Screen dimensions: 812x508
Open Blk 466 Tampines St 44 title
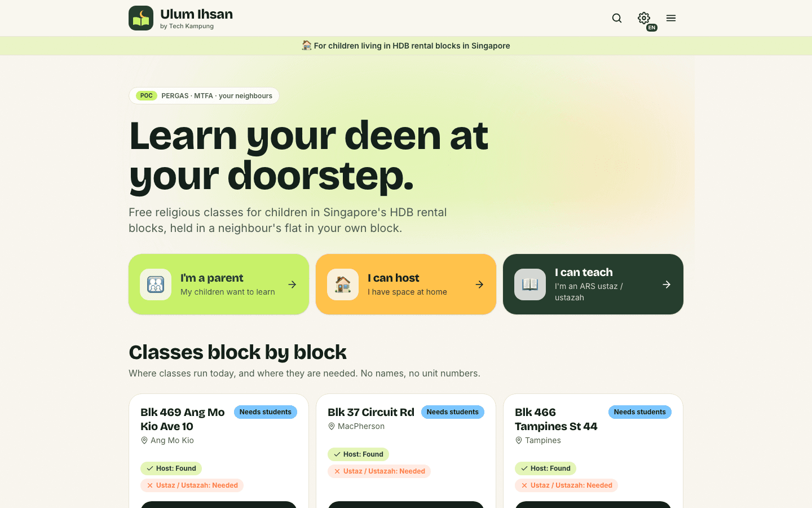click(x=556, y=419)
